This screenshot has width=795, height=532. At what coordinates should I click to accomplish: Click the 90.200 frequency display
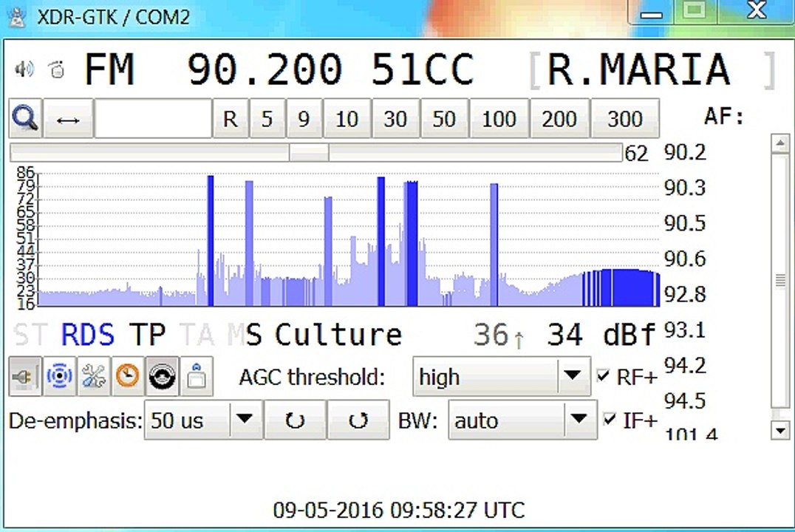coord(265,69)
